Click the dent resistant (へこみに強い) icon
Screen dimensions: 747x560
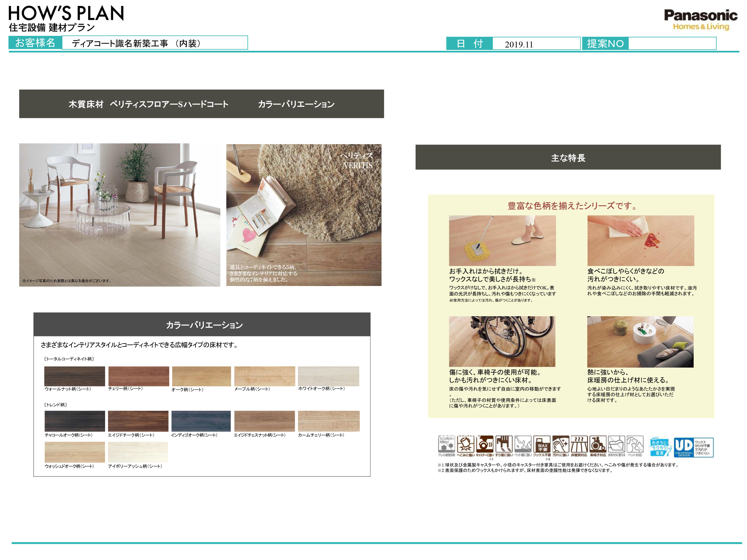click(x=465, y=444)
